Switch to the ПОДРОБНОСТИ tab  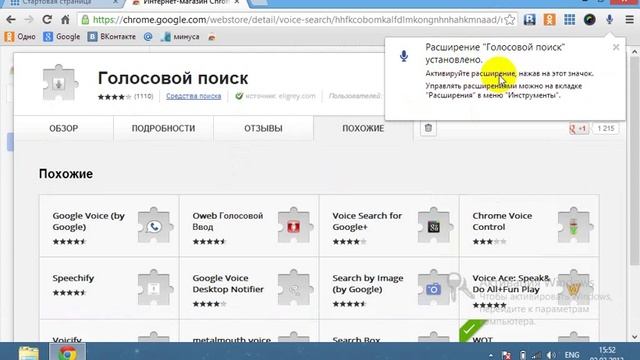point(163,129)
